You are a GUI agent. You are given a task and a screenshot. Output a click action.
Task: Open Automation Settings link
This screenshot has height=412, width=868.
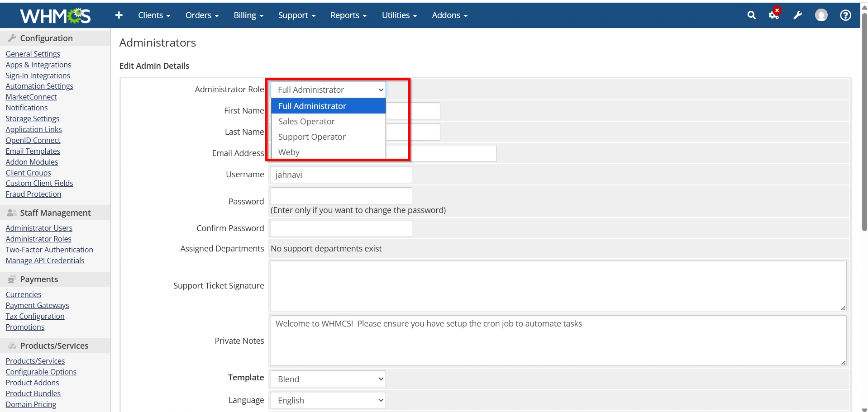coord(39,86)
